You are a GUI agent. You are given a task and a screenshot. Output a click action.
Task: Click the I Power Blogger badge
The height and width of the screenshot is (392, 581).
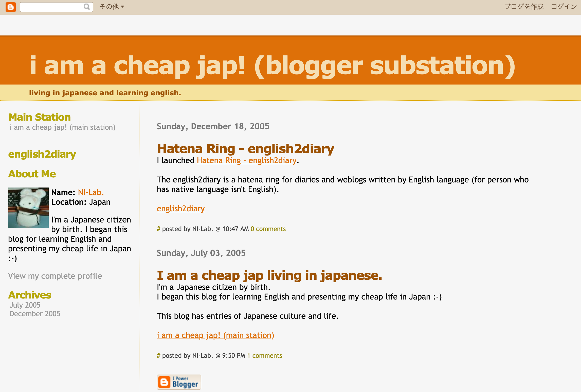pos(179,382)
